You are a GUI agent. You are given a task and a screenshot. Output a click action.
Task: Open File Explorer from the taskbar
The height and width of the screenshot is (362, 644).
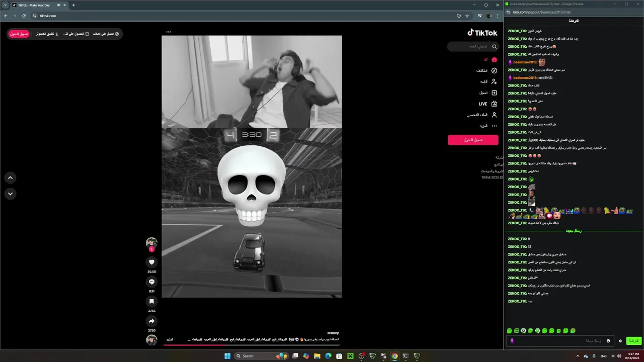317,356
